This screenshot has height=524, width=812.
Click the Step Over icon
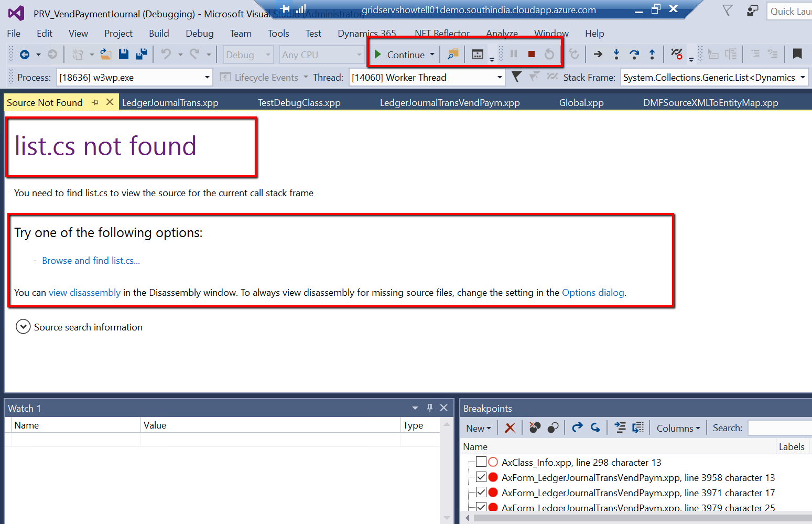634,54
